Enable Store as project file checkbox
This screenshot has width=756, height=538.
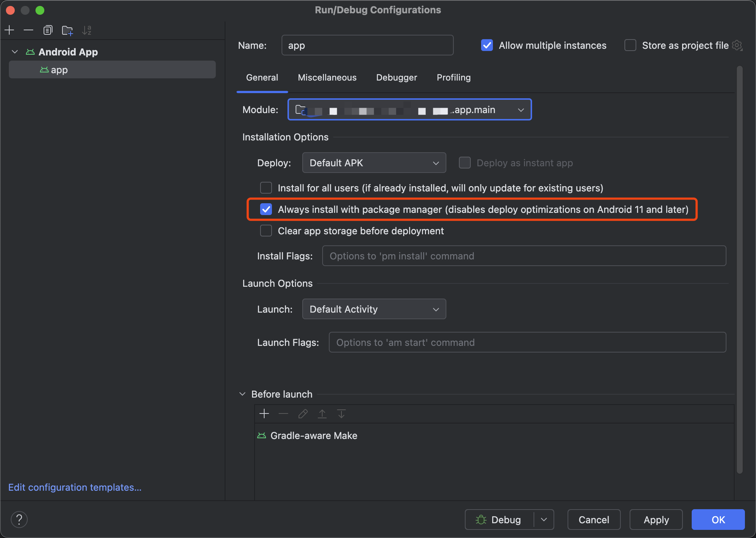click(630, 45)
